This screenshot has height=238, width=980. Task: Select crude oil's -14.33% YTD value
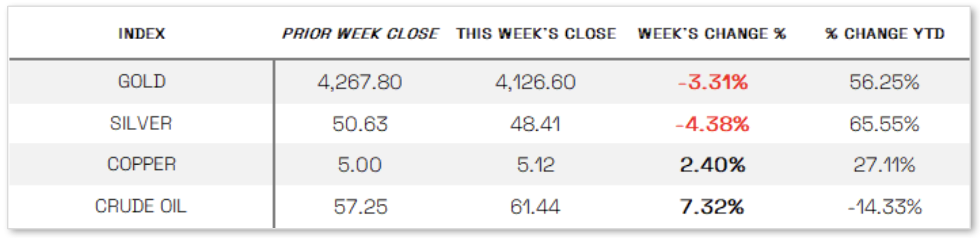[x=885, y=207]
